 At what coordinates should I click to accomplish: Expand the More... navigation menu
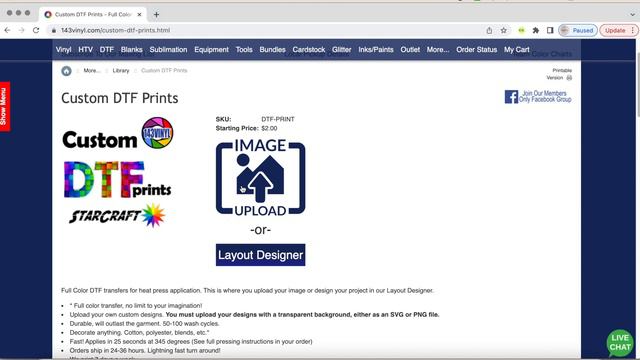pyautogui.click(x=438, y=49)
